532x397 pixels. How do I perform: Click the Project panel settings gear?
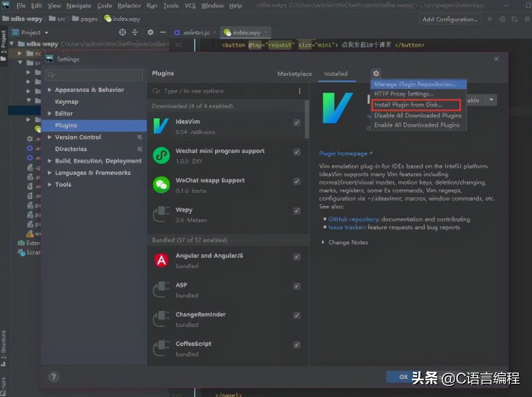[150, 32]
